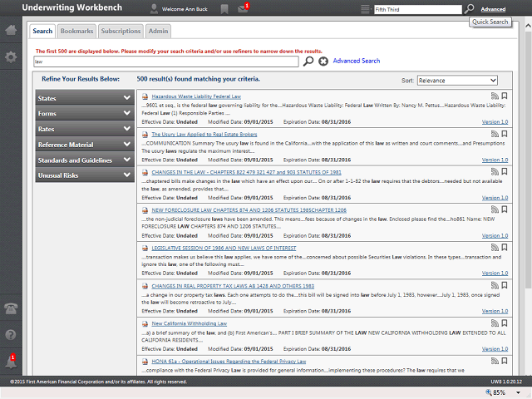
Task: Bookmark HONA 61a Federal Privacy Law result
Action: (505, 361)
